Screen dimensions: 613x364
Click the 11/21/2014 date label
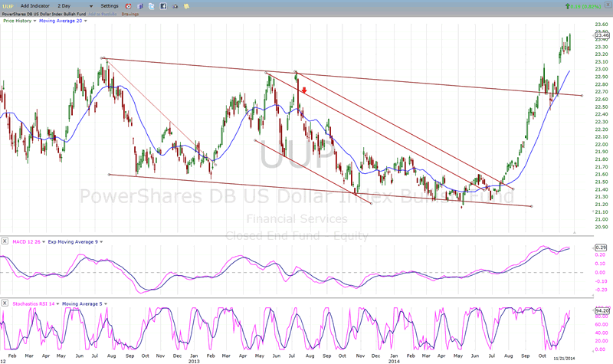click(x=564, y=358)
